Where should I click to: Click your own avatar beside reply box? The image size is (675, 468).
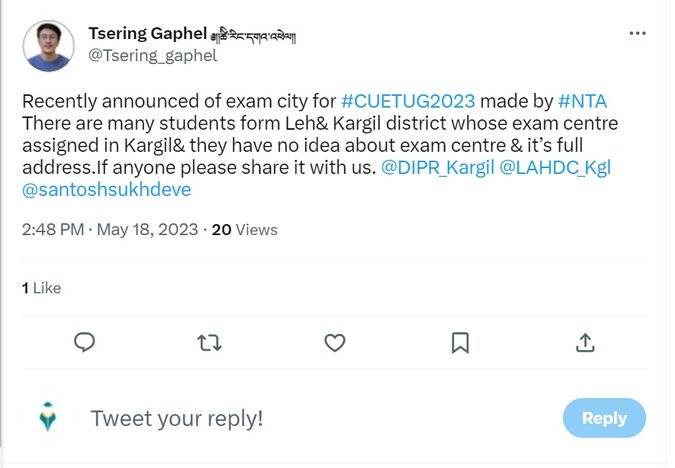(48, 417)
